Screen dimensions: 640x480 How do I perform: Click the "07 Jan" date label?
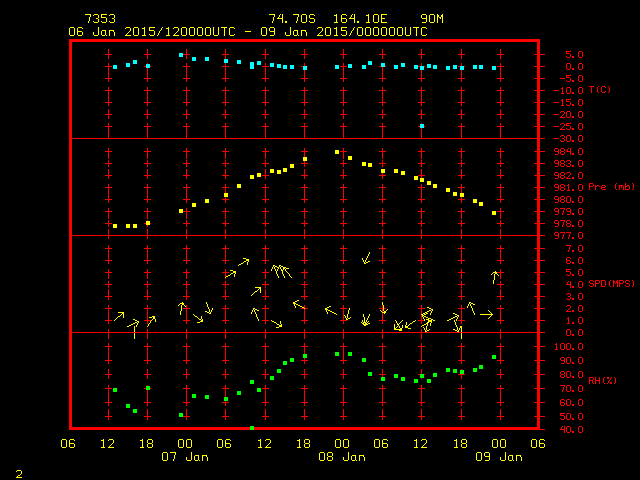pos(185,457)
